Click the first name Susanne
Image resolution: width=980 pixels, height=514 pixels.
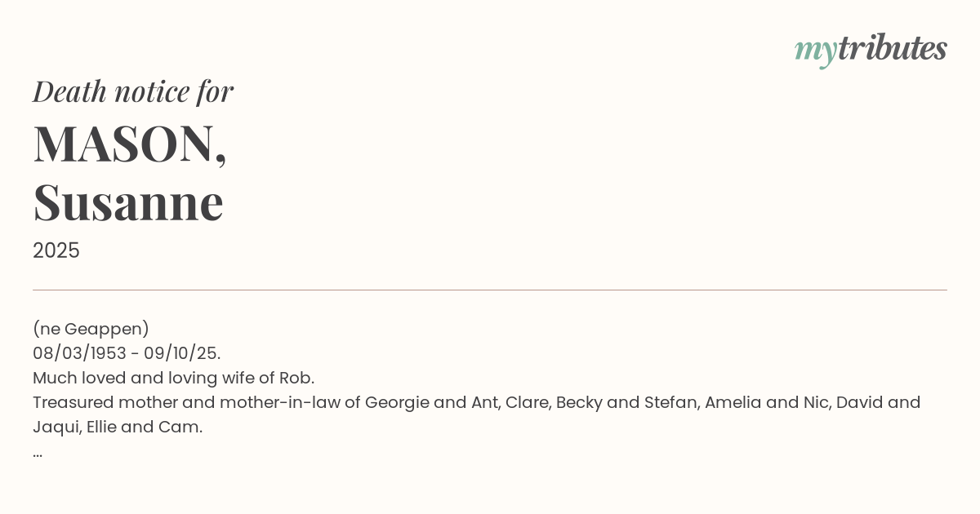click(128, 202)
